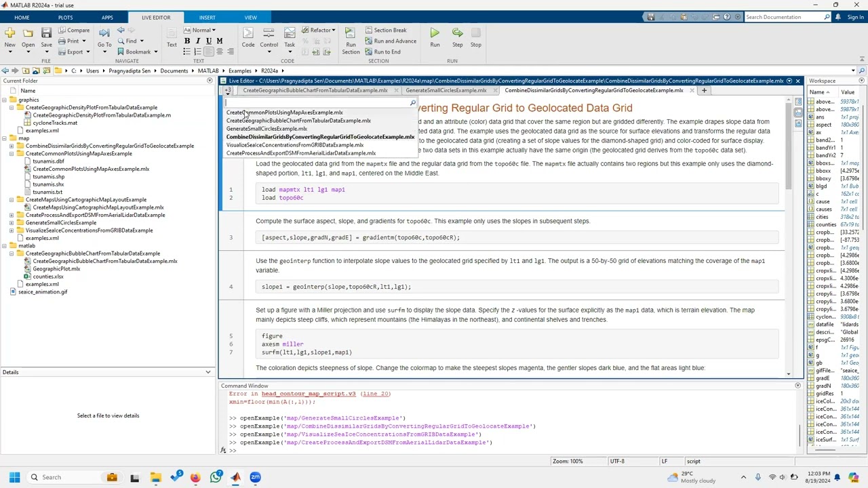Click the New document icon
The height and width of the screenshot is (488, 868).
point(9,33)
